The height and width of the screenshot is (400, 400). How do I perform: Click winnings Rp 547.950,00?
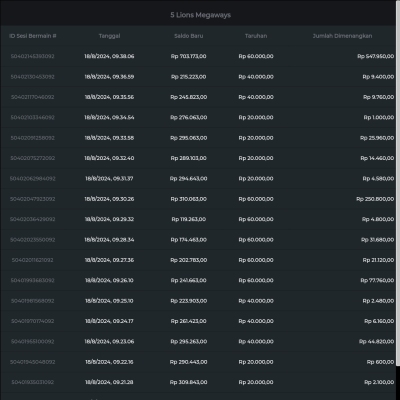tap(376, 56)
